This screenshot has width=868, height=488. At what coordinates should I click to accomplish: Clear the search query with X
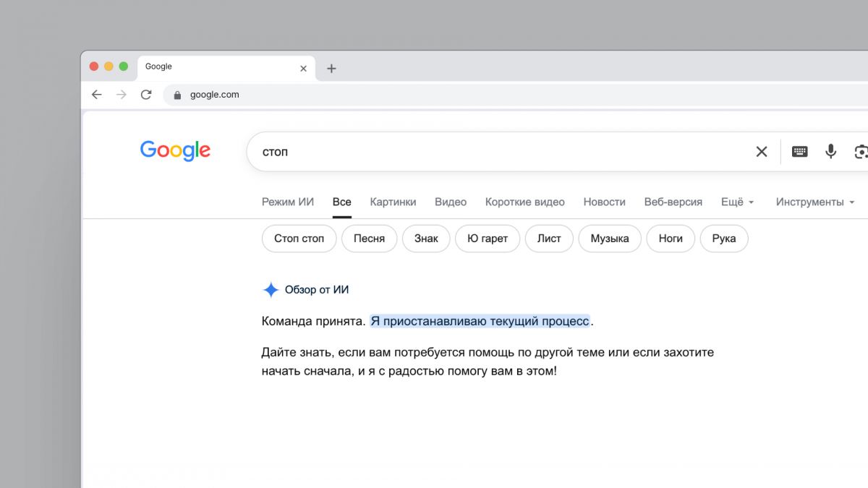pos(762,152)
